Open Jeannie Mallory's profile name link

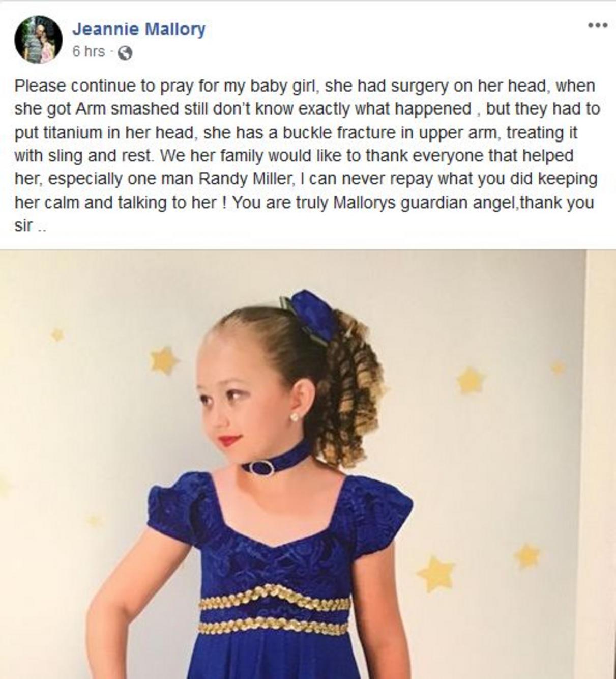(x=139, y=29)
